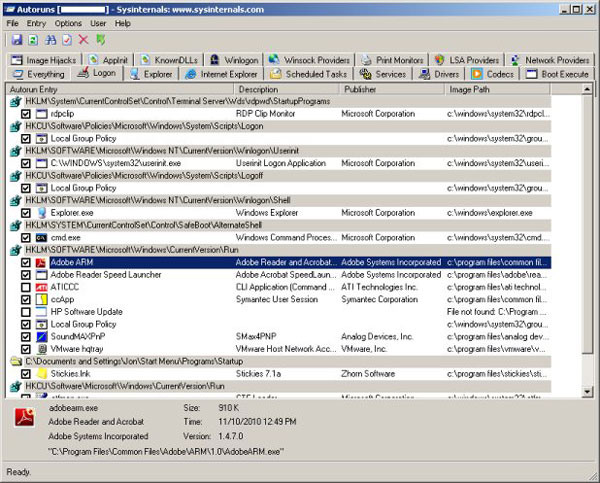Image resolution: width=600 pixels, height=483 pixels.
Task: Open the User menu
Action: (98, 23)
